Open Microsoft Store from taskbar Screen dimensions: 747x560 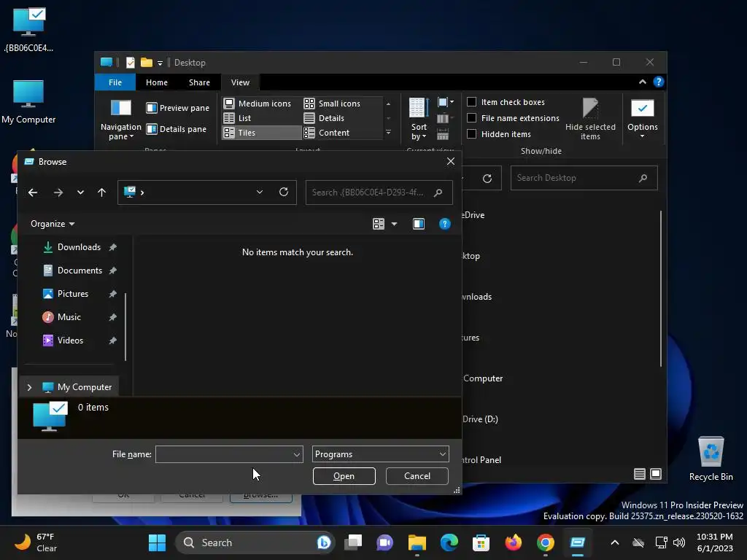pyautogui.click(x=481, y=542)
